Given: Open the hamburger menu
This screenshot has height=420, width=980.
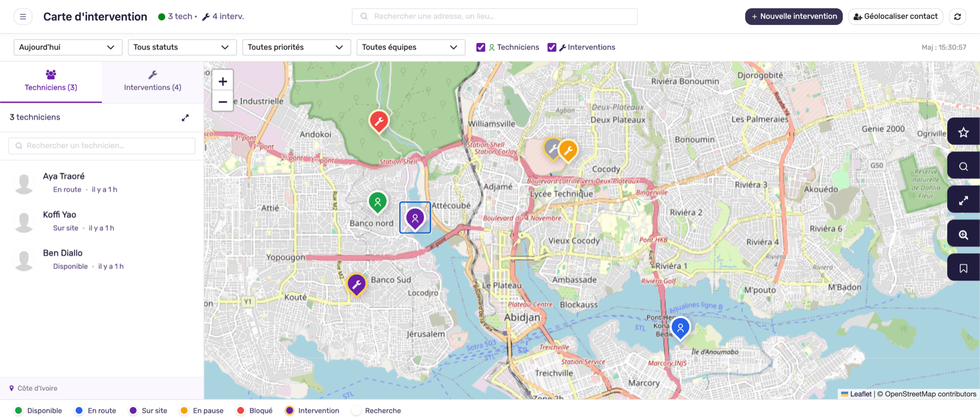Looking at the screenshot, I should pyautogui.click(x=23, y=16).
